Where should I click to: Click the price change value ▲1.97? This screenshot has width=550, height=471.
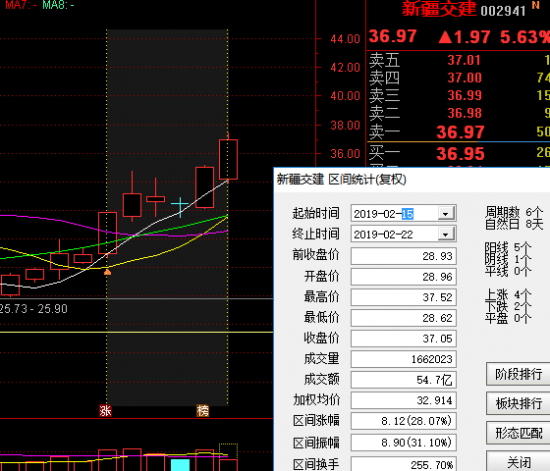pyautogui.click(x=464, y=37)
